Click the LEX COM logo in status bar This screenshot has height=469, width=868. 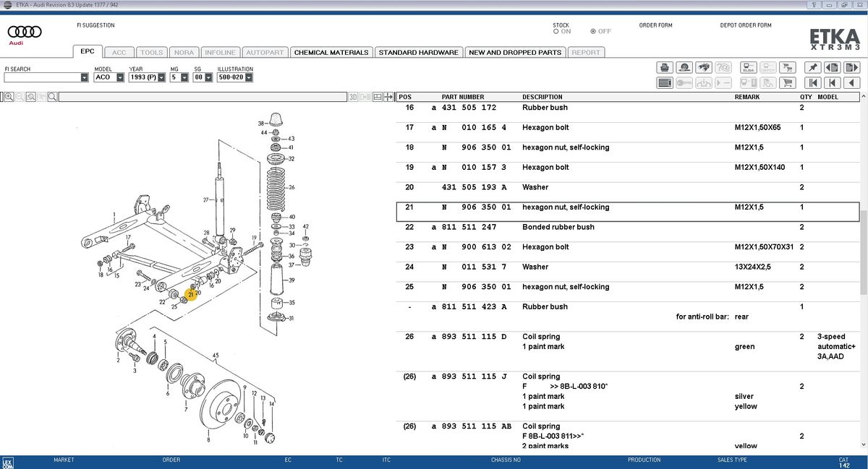(x=7, y=462)
